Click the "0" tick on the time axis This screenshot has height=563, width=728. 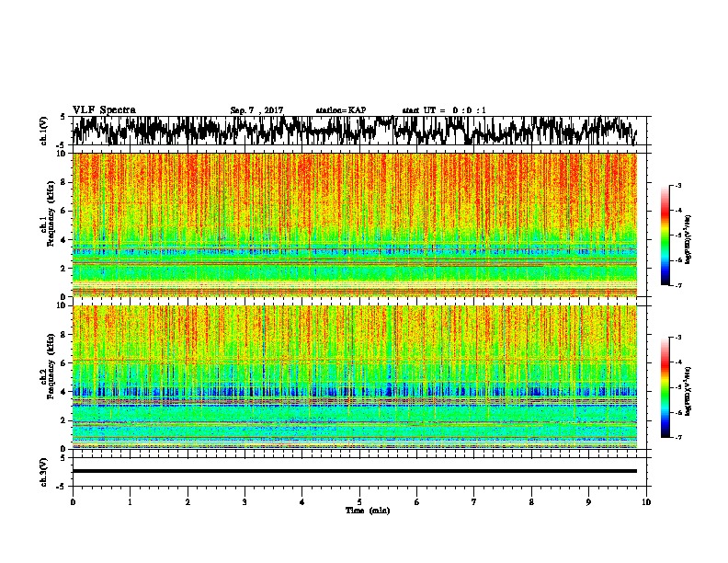73,502
